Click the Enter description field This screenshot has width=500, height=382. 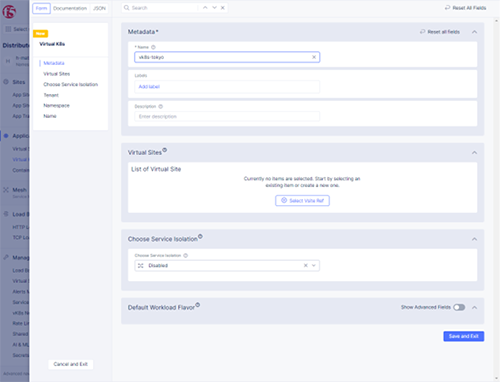coord(227,116)
